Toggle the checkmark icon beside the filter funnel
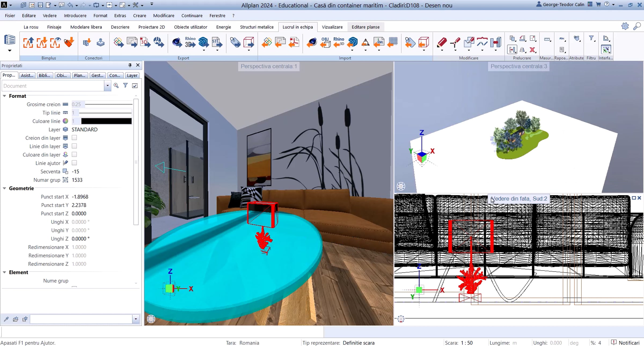The height and width of the screenshot is (346, 644). point(135,85)
